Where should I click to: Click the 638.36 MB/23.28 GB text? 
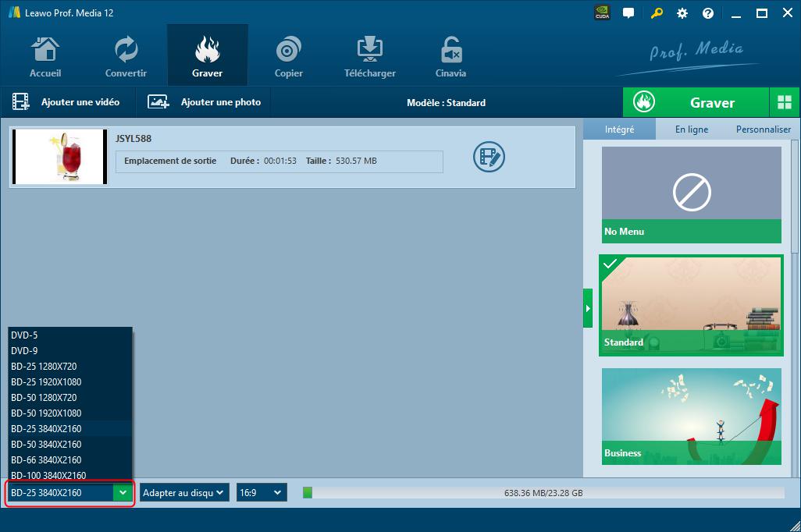tap(543, 493)
